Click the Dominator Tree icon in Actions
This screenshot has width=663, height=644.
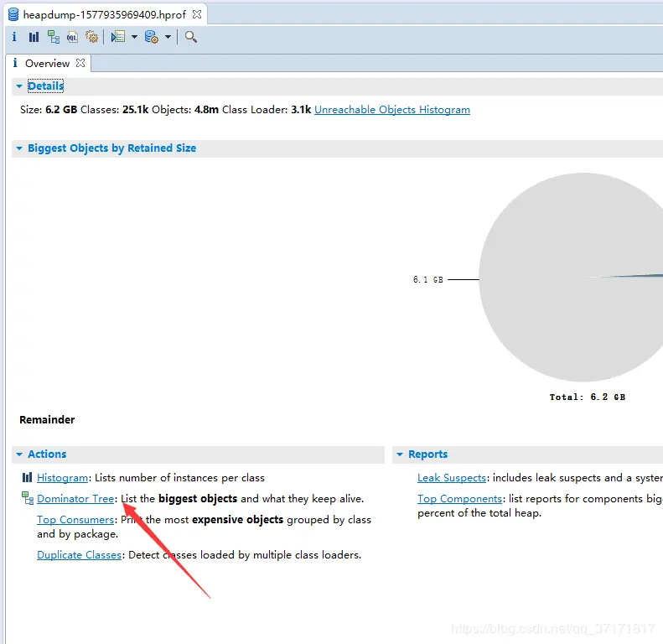tap(28, 498)
